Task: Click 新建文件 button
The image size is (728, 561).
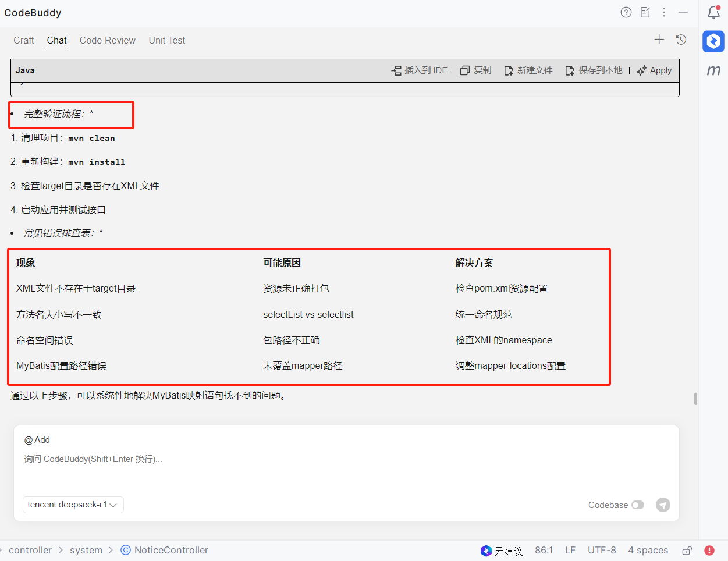Action: [x=528, y=70]
